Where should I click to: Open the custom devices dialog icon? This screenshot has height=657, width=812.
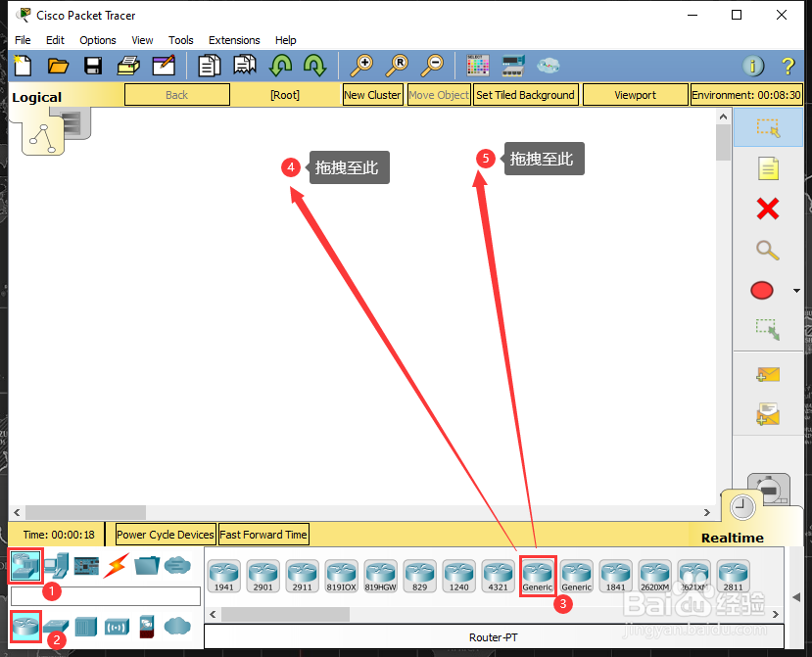click(x=513, y=66)
